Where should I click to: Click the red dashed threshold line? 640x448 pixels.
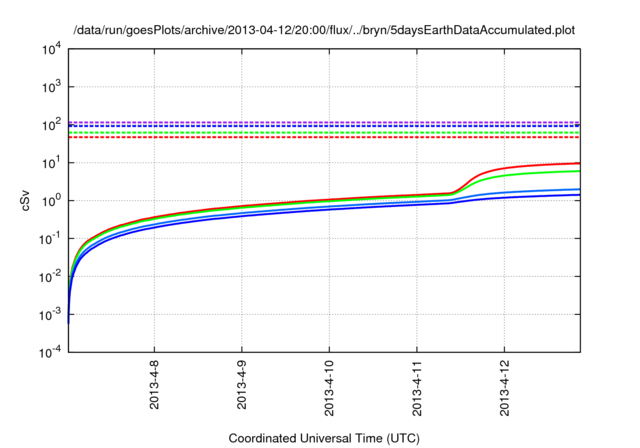click(324, 137)
